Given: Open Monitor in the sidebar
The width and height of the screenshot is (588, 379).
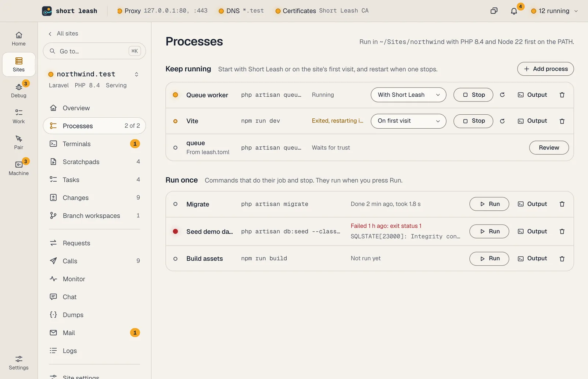Looking at the screenshot, I should coord(94,279).
